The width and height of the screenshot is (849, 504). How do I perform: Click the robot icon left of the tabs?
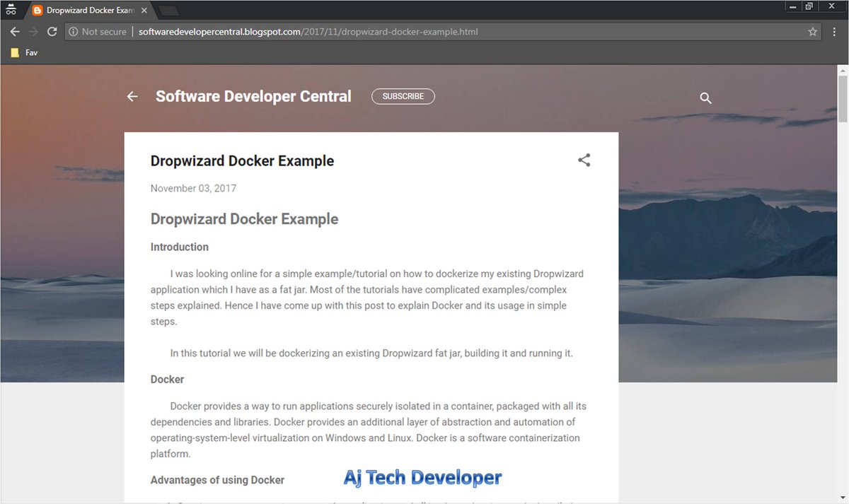click(x=10, y=9)
